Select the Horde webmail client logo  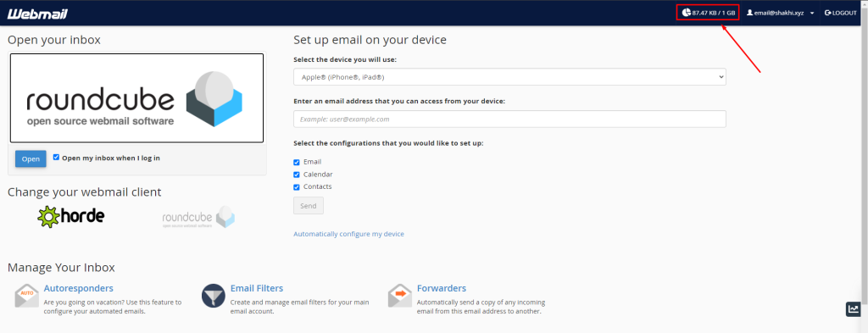(71, 216)
